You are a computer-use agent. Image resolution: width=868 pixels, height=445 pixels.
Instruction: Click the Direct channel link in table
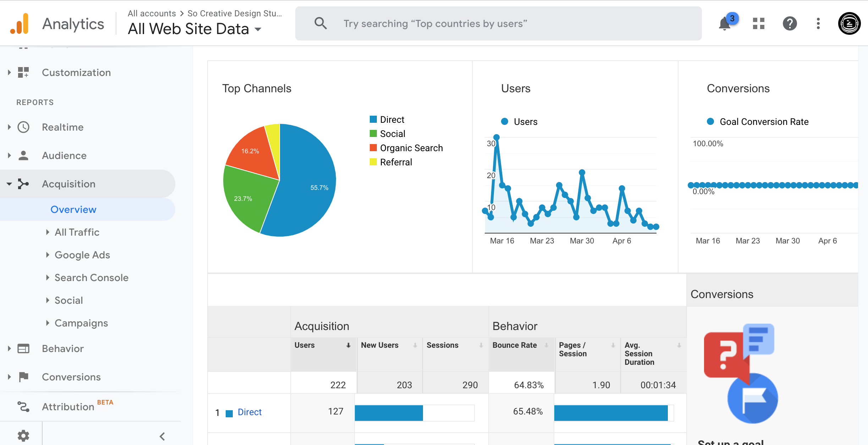pyautogui.click(x=249, y=412)
